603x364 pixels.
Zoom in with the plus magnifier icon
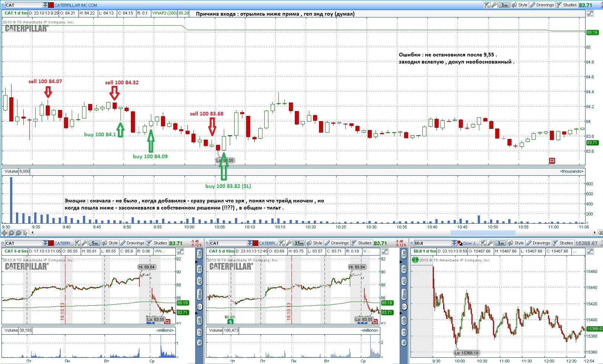click(11, 233)
